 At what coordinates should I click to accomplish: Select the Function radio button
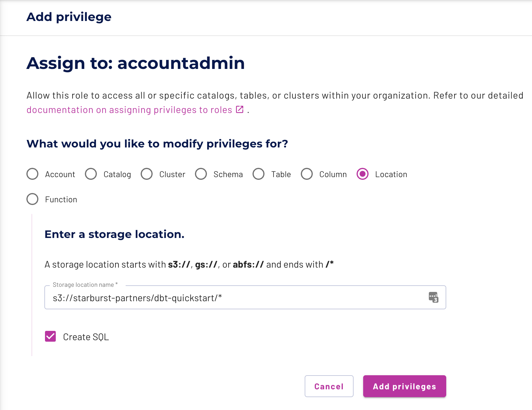[32, 199]
